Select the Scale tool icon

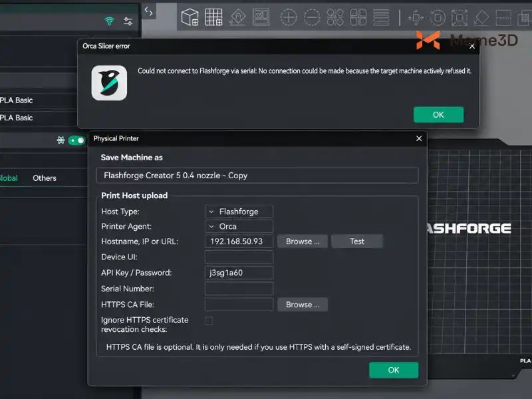460,17
